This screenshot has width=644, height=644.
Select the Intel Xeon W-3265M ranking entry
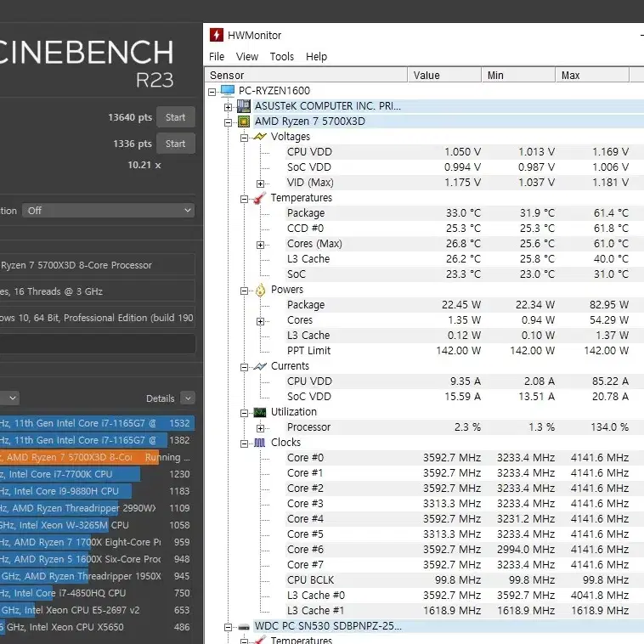pyautogui.click(x=98, y=525)
